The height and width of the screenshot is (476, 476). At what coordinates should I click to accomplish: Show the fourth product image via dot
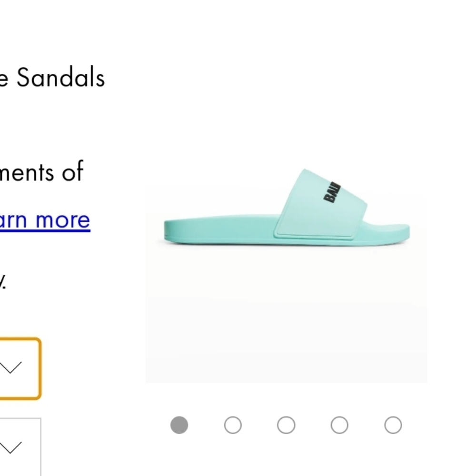339,425
